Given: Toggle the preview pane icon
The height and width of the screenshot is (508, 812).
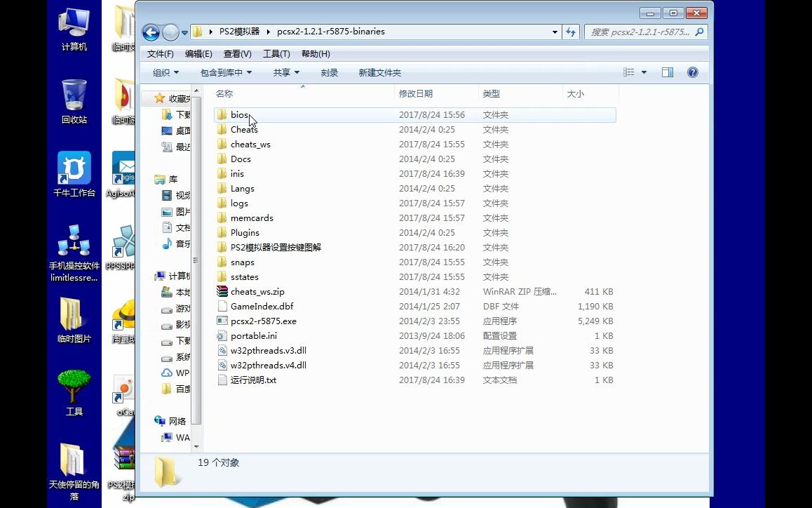Looking at the screenshot, I should [x=668, y=72].
